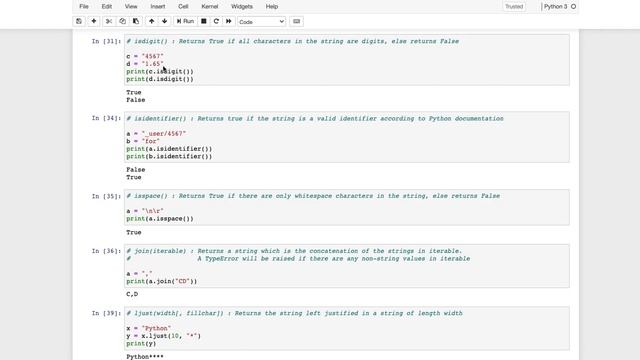Click the In [31] prompt label
The height and width of the screenshot is (360, 640).
[x=106, y=41]
